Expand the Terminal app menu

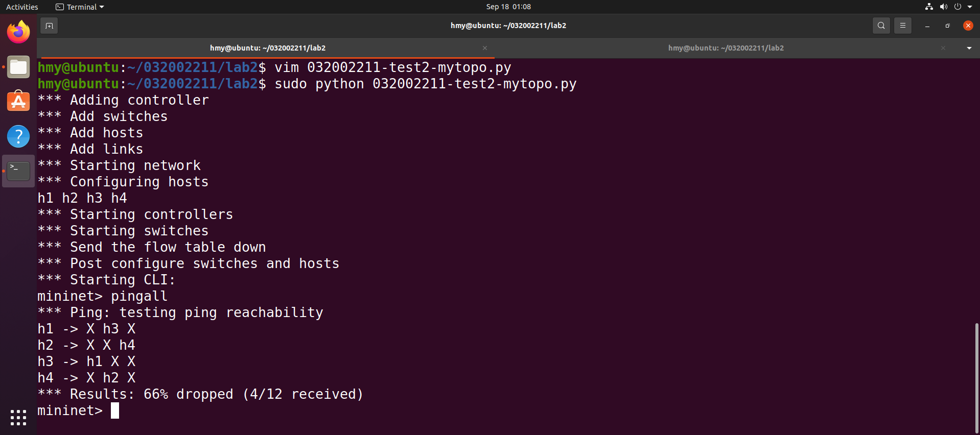click(x=80, y=7)
